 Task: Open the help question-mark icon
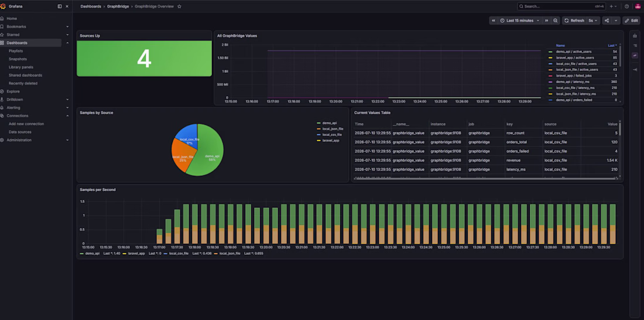627,6
